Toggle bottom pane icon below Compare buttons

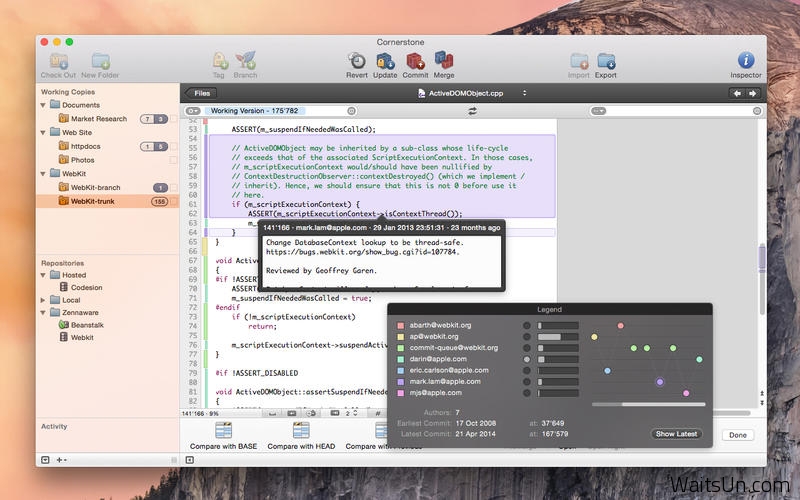pyautogui.click(x=190, y=460)
